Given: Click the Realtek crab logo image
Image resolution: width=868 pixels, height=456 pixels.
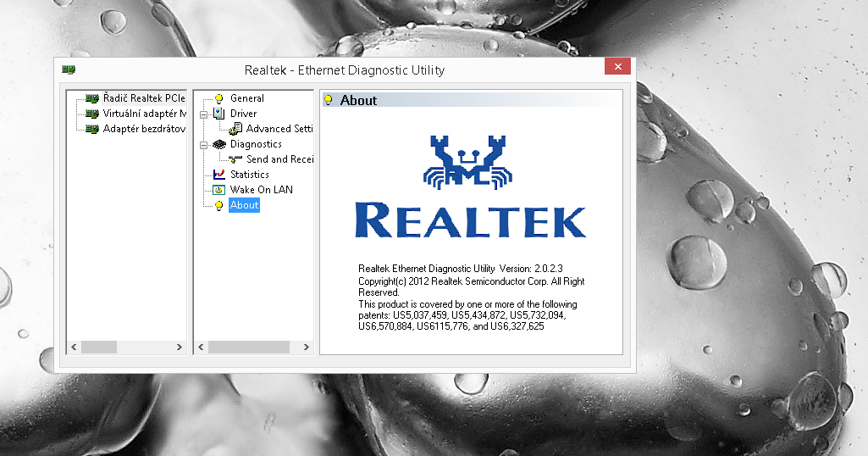Looking at the screenshot, I should (x=467, y=163).
